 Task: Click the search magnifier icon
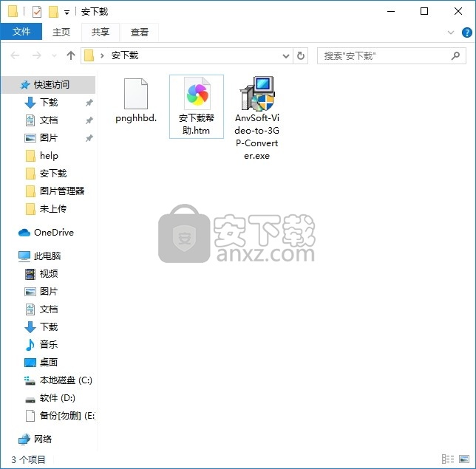point(455,56)
